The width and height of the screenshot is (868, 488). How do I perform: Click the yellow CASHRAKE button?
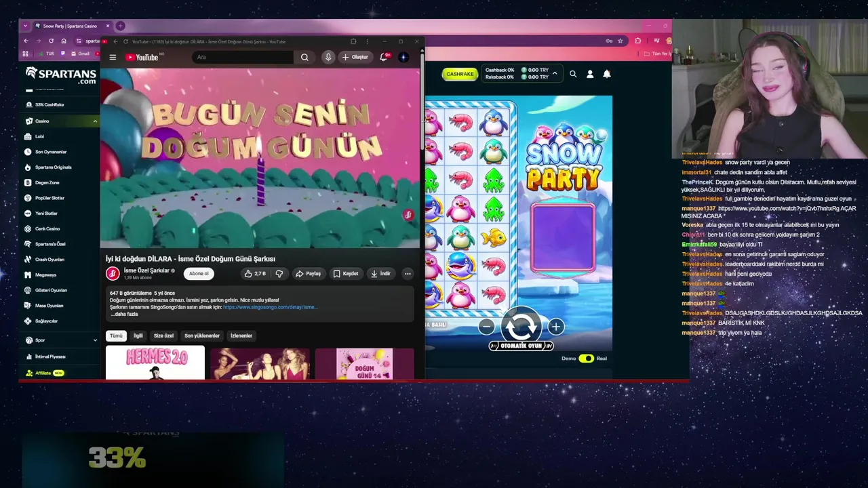(x=460, y=74)
